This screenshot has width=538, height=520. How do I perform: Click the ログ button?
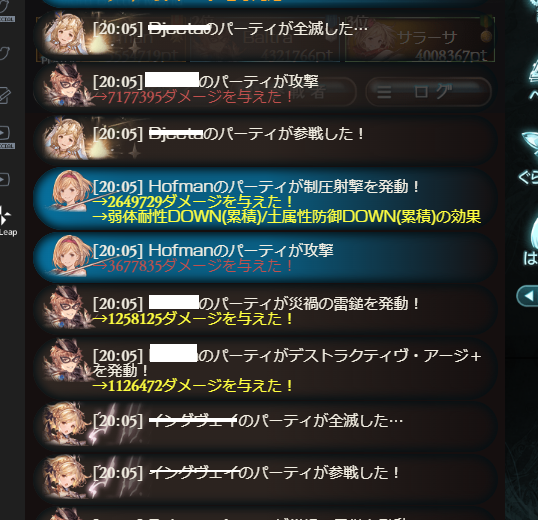(429, 92)
